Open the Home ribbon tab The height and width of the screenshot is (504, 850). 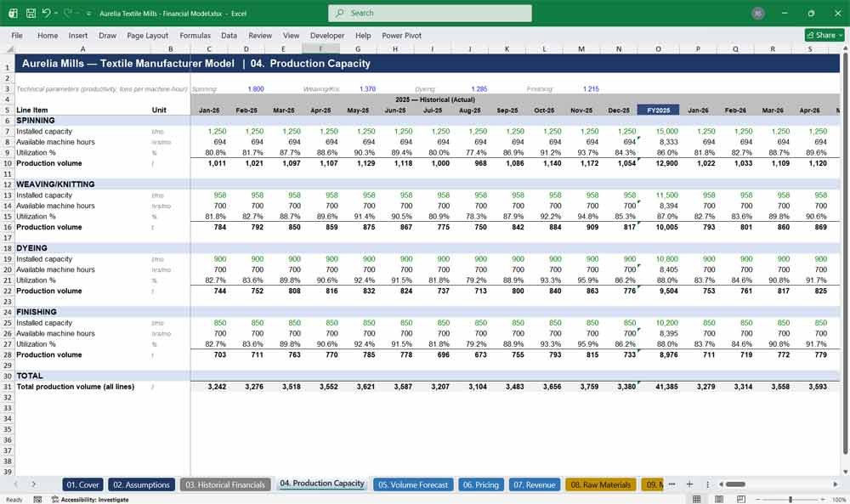click(48, 35)
